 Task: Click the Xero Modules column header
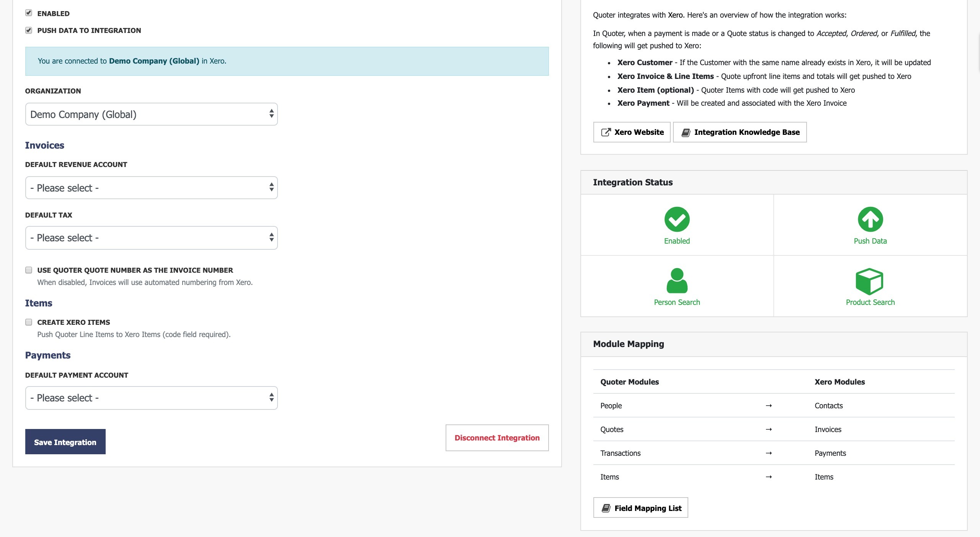pos(840,382)
